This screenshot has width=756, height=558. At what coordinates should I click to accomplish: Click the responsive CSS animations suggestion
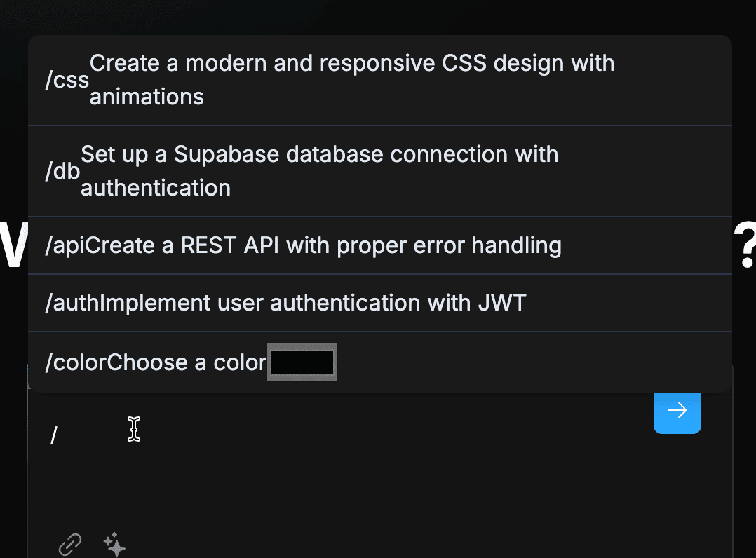coord(351,79)
